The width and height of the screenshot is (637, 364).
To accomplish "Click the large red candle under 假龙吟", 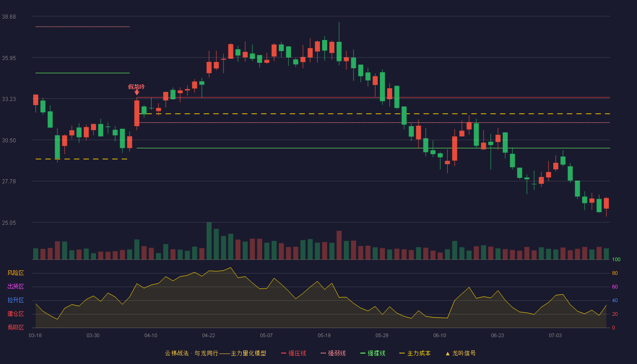I will (136, 113).
